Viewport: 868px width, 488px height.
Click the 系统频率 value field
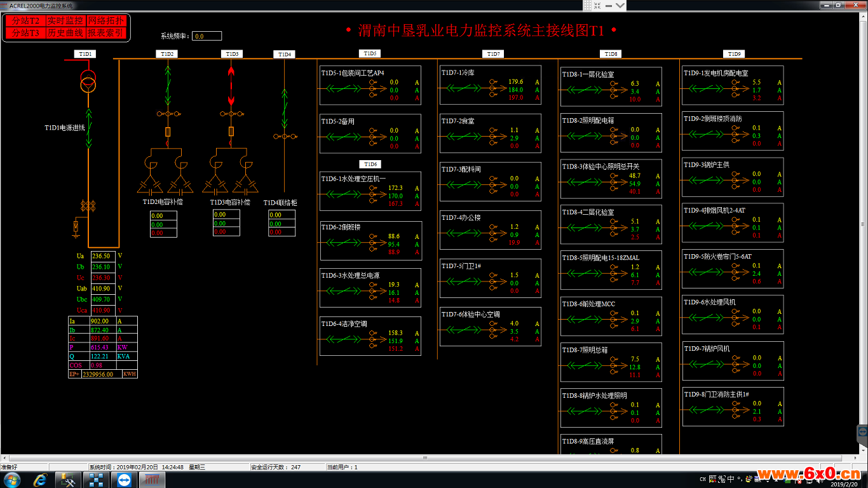[x=207, y=36]
